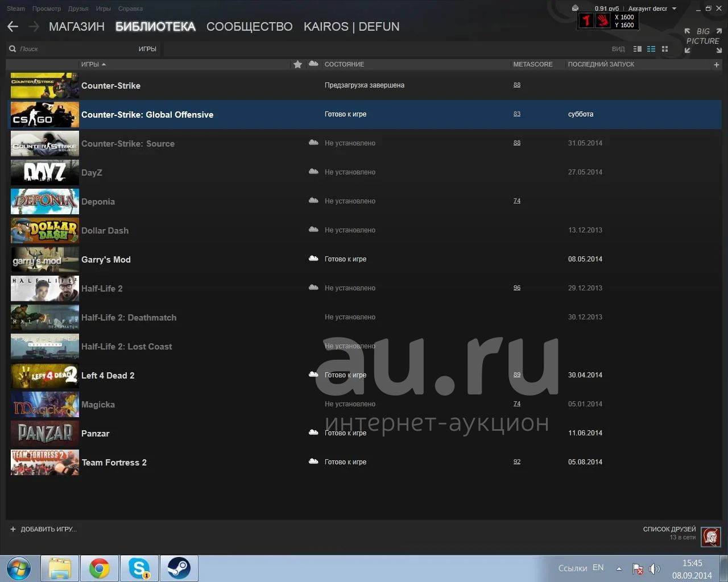
Task: Sort by Steam Cloud column icon
Action: [x=313, y=64]
